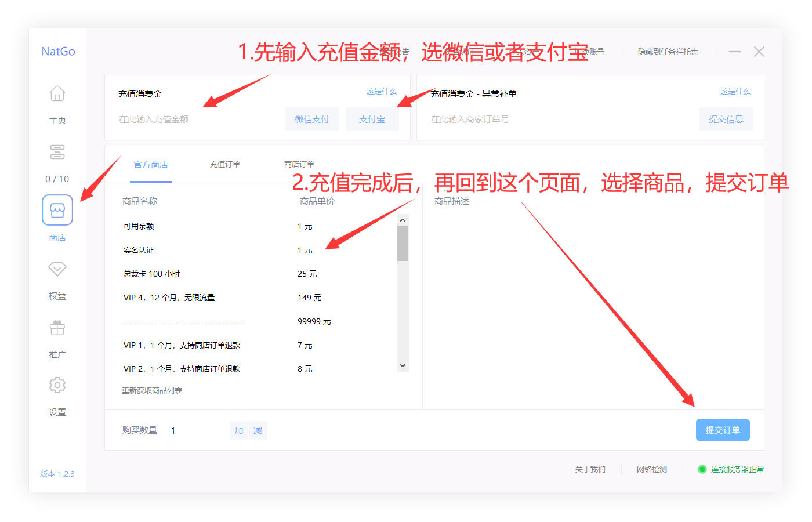Select the 官方商店 tab
812x522 pixels.
click(151, 164)
